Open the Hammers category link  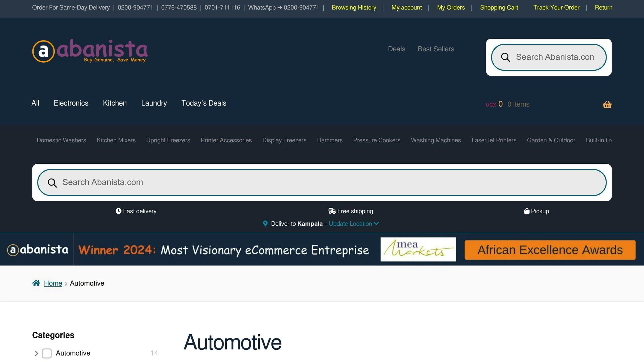tap(330, 140)
